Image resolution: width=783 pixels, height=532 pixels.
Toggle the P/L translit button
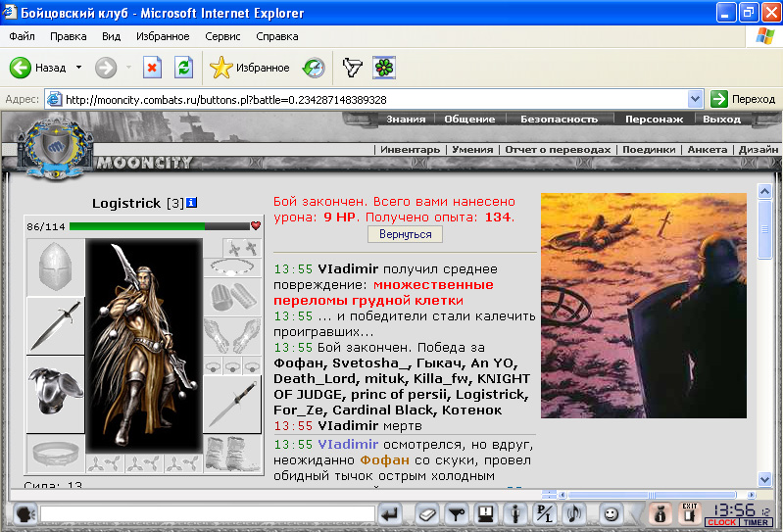click(544, 514)
